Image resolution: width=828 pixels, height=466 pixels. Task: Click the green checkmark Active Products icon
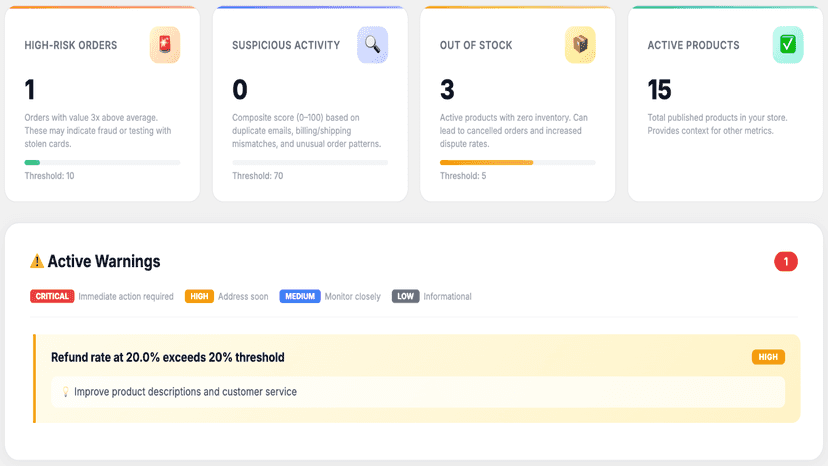(x=788, y=45)
